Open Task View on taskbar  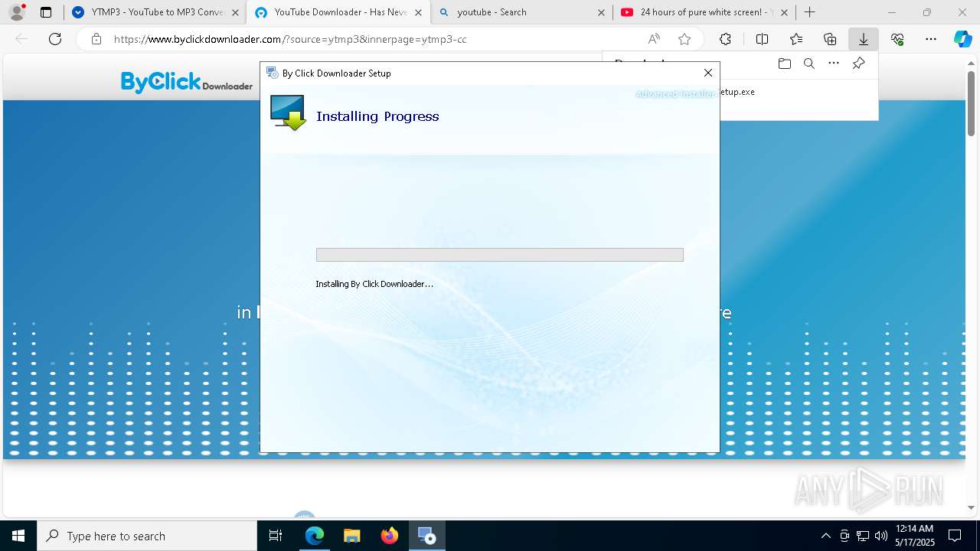276,536
